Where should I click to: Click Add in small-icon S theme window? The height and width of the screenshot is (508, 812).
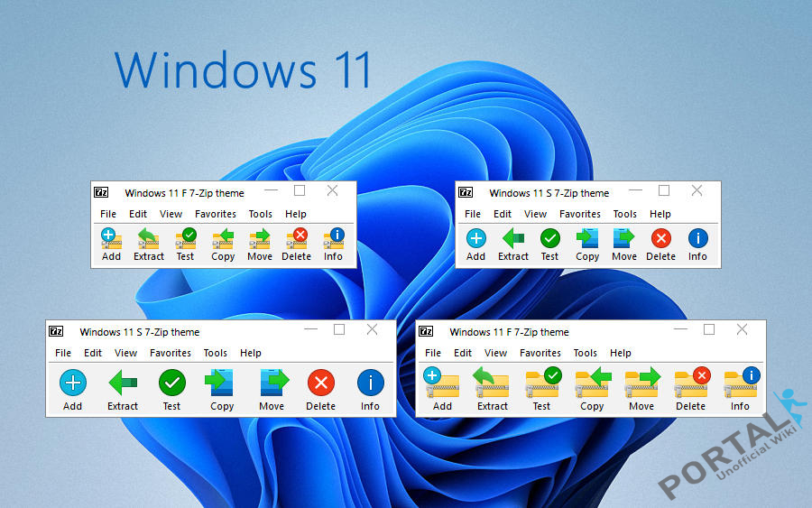click(x=475, y=245)
